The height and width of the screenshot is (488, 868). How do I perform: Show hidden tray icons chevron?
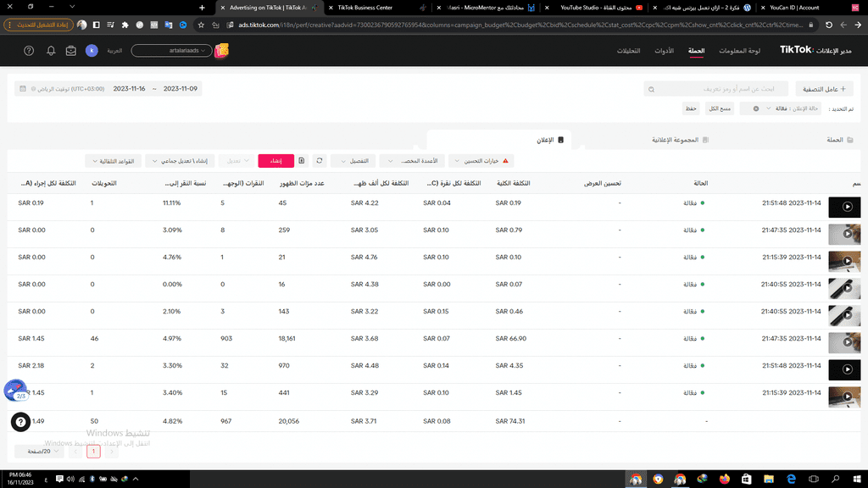click(x=136, y=480)
